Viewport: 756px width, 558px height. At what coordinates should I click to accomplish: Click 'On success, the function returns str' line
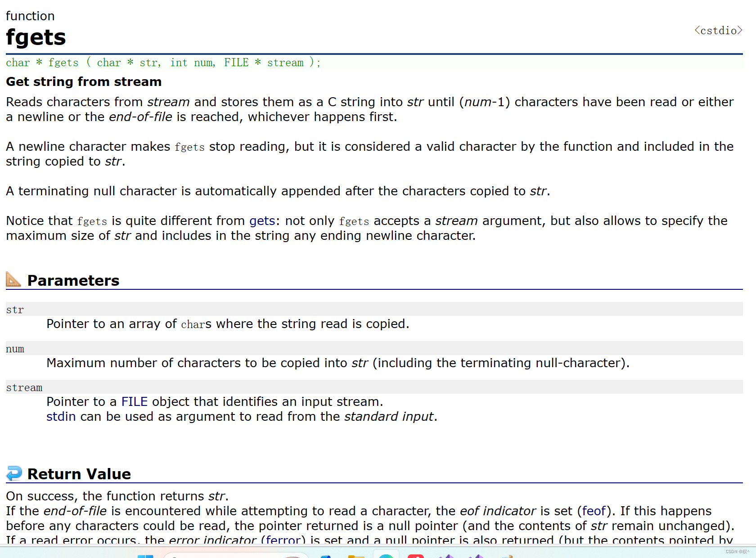point(117,496)
